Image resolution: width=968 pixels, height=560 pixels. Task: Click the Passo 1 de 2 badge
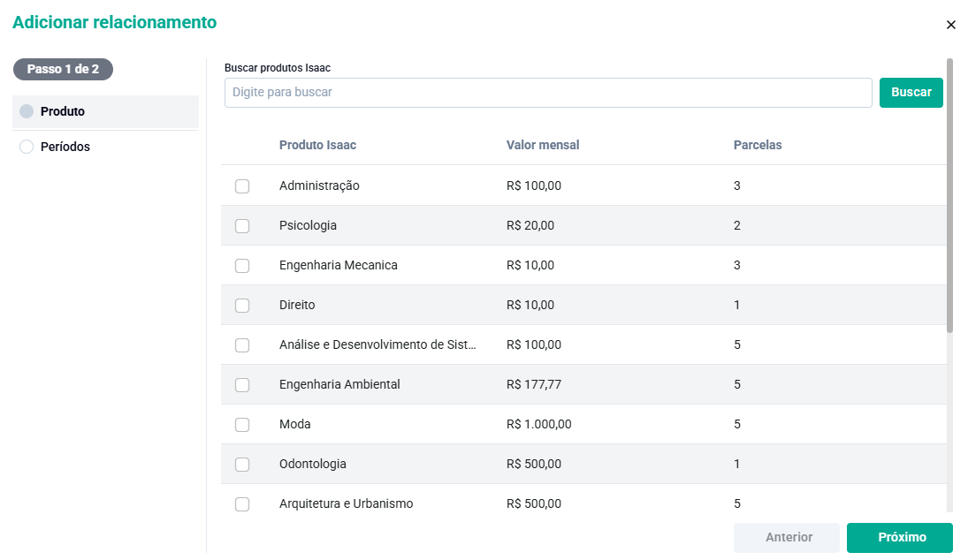click(63, 69)
